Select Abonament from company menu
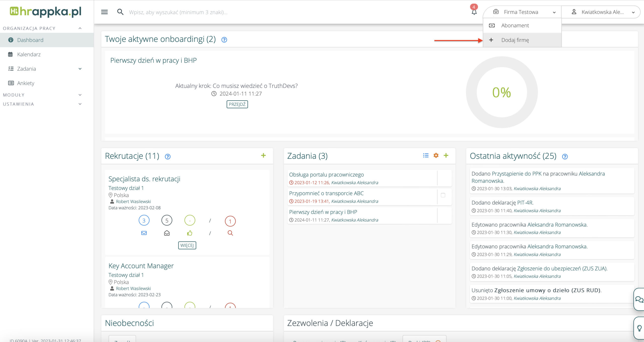644x342 pixels. pos(515,25)
